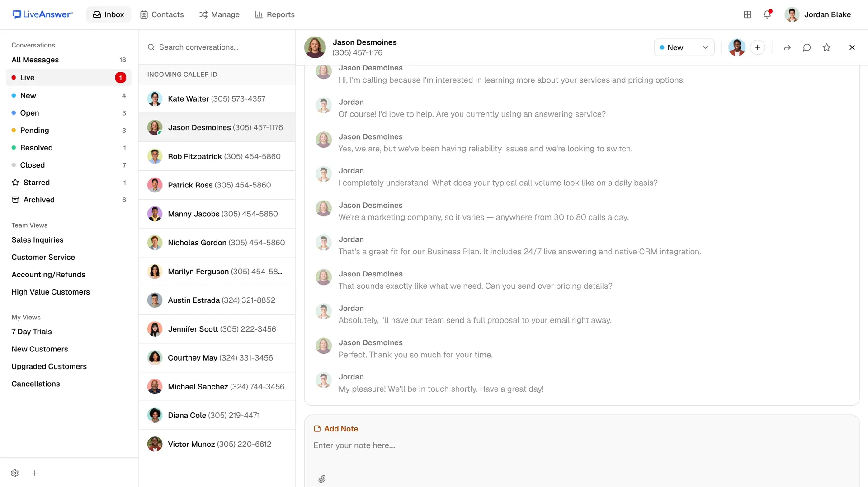The width and height of the screenshot is (868, 487).
Task: Open Upgraded Customers view
Action: pos(49,366)
